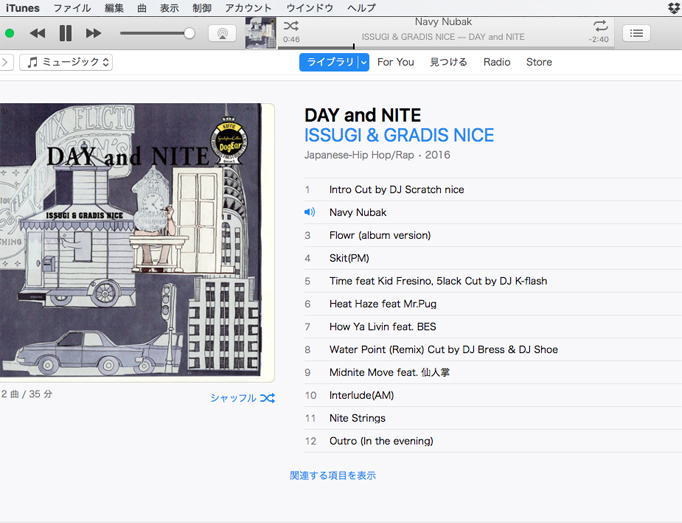Skip back to the previous track
The width and height of the screenshot is (682, 523).
[37, 33]
